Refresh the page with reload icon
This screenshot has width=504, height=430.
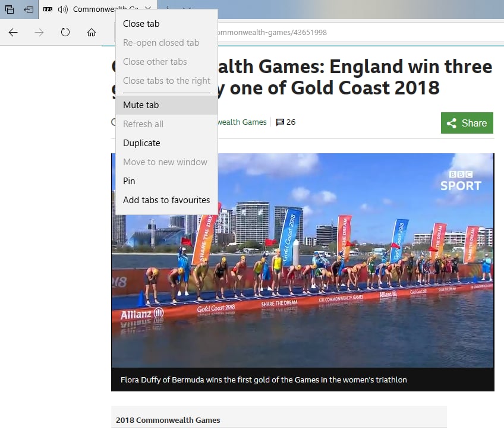coord(65,32)
